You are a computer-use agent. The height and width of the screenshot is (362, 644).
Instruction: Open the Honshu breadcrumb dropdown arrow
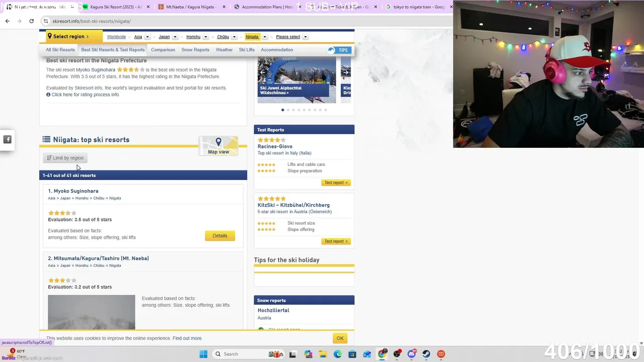coord(205,37)
